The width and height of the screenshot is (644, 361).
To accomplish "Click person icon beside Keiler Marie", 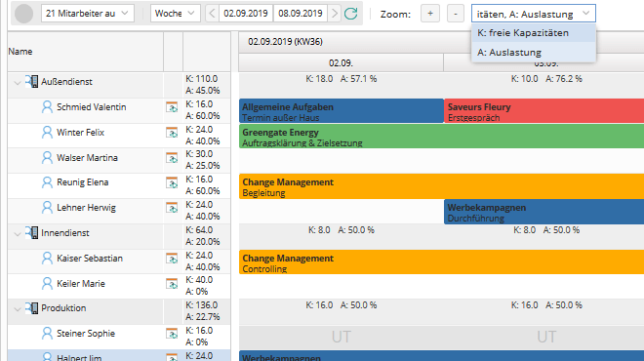I will [x=47, y=283].
